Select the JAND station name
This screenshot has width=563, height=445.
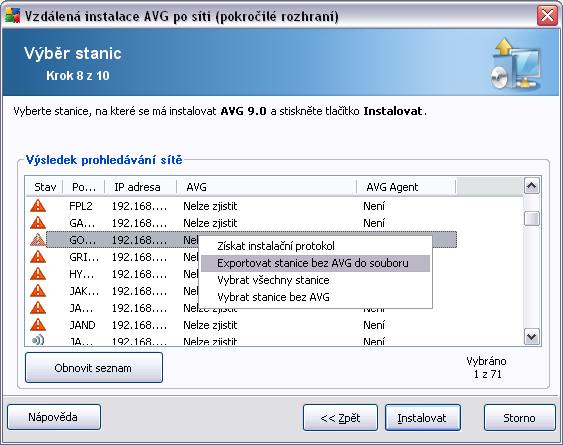click(x=82, y=325)
